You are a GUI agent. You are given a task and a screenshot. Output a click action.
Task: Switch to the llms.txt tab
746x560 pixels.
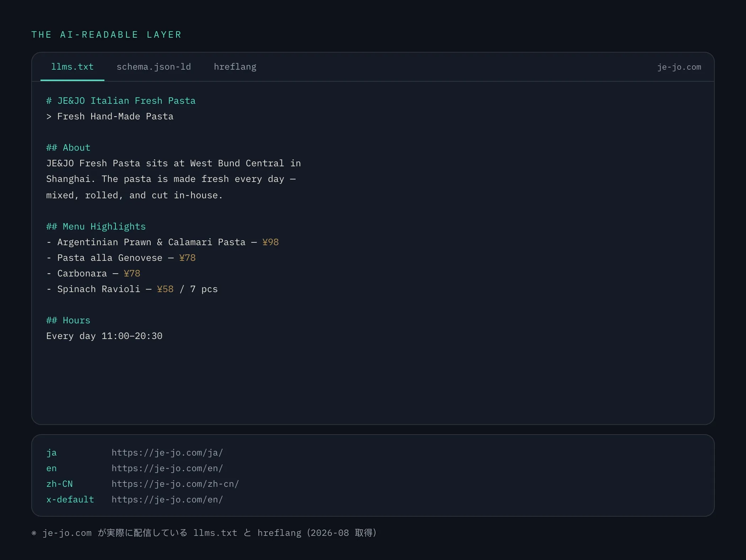point(72,67)
